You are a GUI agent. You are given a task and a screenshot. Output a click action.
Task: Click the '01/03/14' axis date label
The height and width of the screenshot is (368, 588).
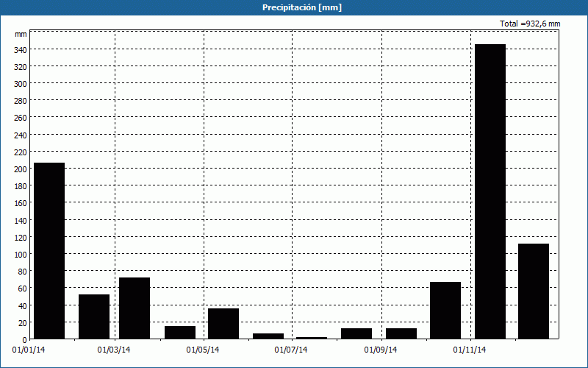point(114,350)
